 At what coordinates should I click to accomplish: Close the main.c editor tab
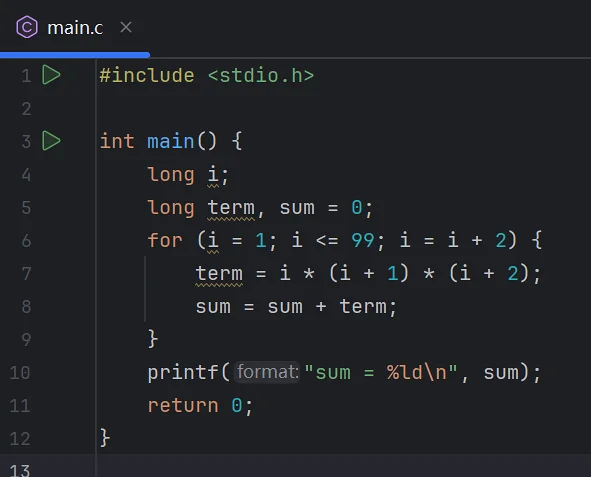[x=126, y=27]
